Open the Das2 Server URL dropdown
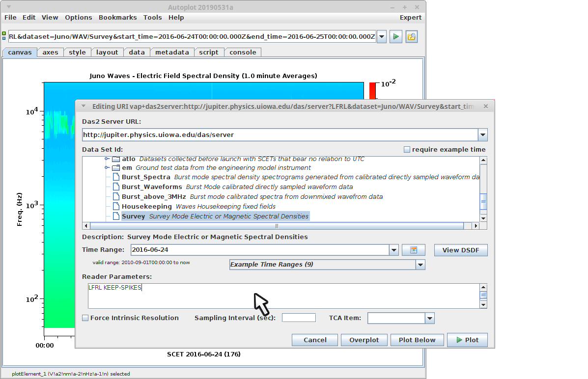 tap(482, 135)
